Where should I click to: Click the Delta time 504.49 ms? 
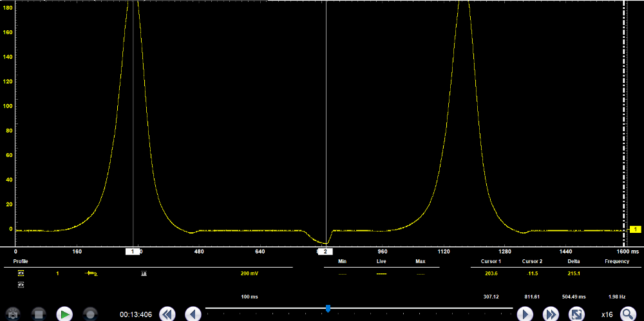coord(574,297)
